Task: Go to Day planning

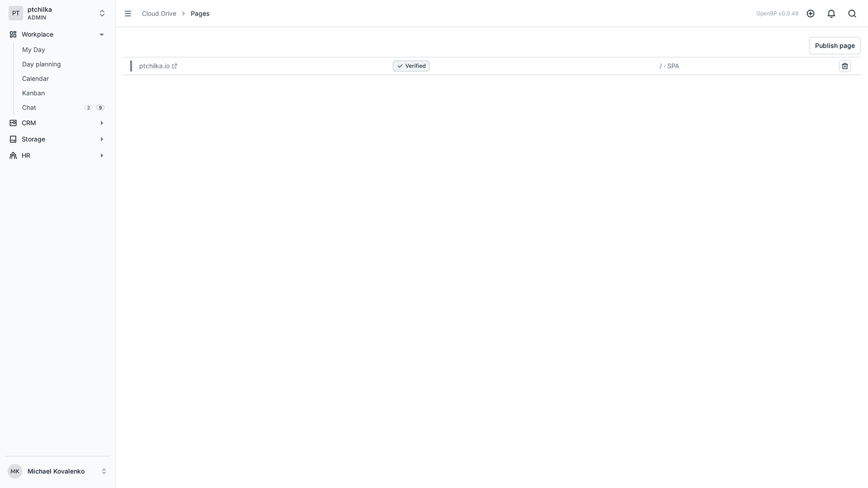Action: [x=41, y=64]
